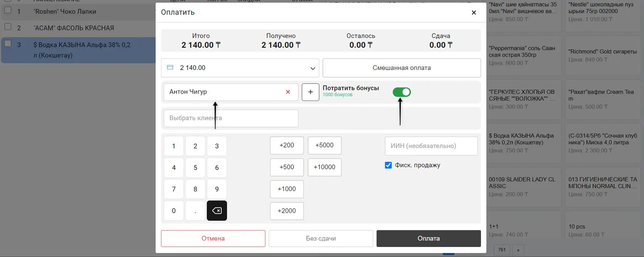This screenshot has height=257, width=644.
Task: Add +5000 to the received amount
Action: [324, 145]
